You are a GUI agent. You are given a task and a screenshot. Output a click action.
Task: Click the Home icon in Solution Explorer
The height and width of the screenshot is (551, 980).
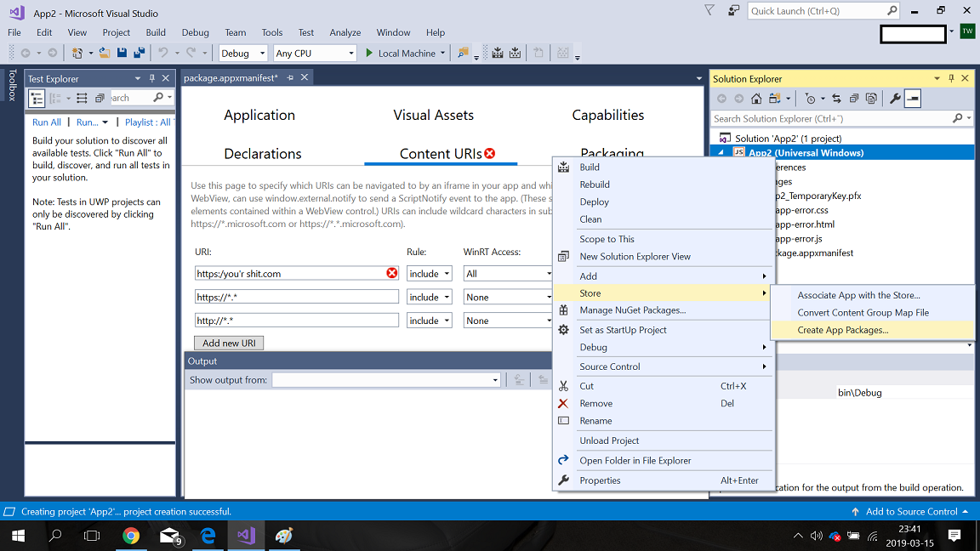point(756,98)
